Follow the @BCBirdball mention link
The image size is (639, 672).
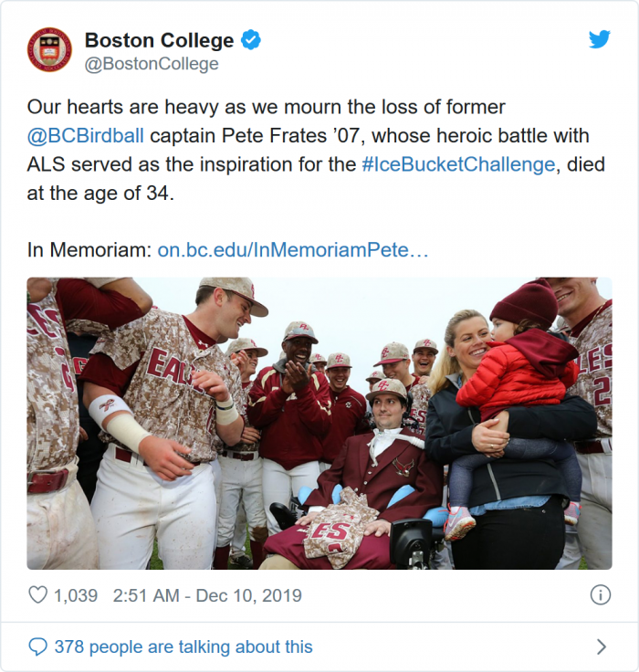(x=86, y=137)
